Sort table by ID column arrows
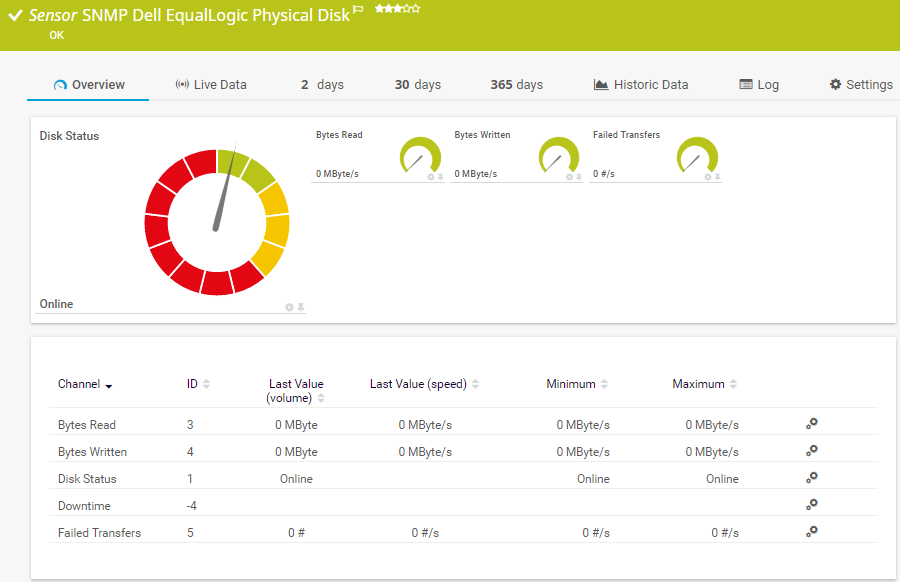This screenshot has height=582, width=900. [206, 384]
